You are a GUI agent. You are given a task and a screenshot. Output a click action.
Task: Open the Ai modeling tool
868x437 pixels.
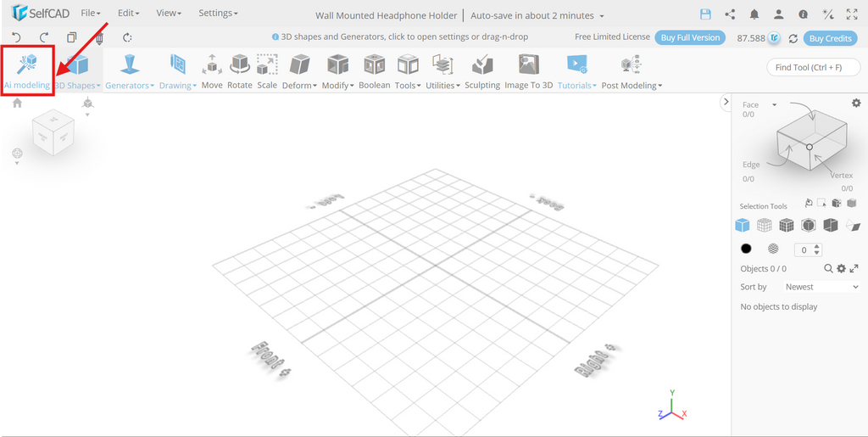pyautogui.click(x=26, y=72)
